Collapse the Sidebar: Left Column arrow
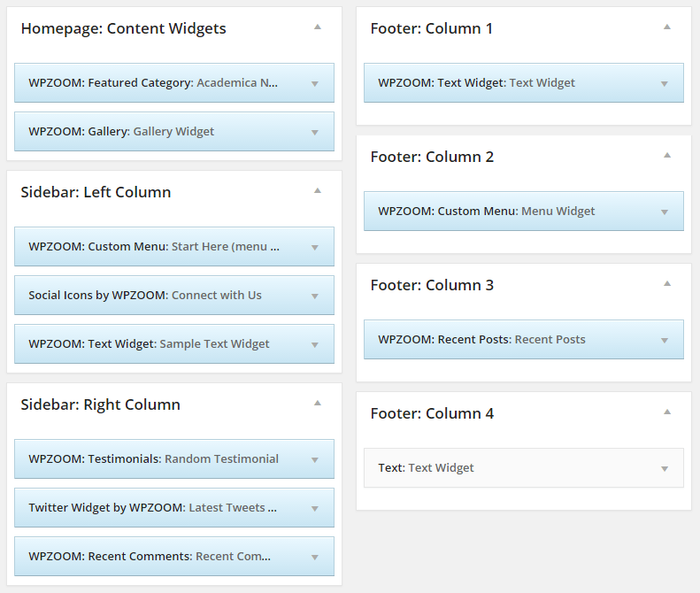This screenshot has width=700, height=593. [318, 190]
